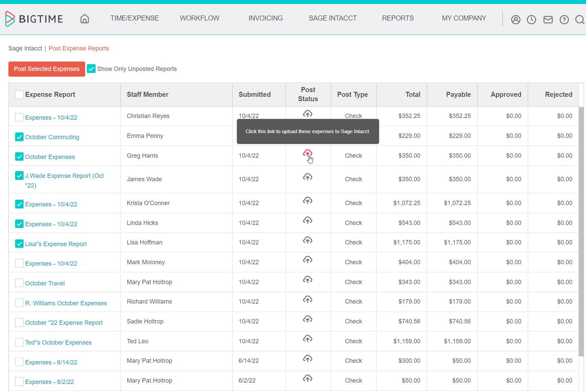The width and height of the screenshot is (586, 392).
Task: Check the Christian Reyes expense report box
Action: click(x=20, y=117)
